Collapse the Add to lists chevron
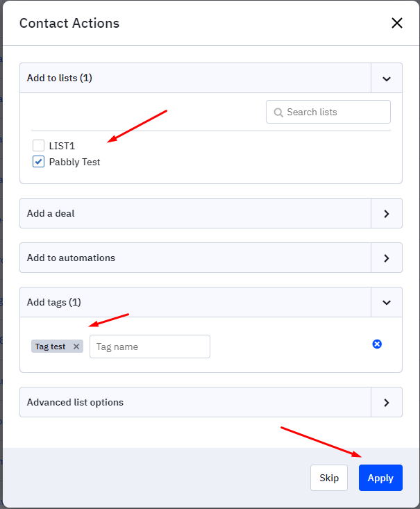420x509 pixels. click(386, 78)
